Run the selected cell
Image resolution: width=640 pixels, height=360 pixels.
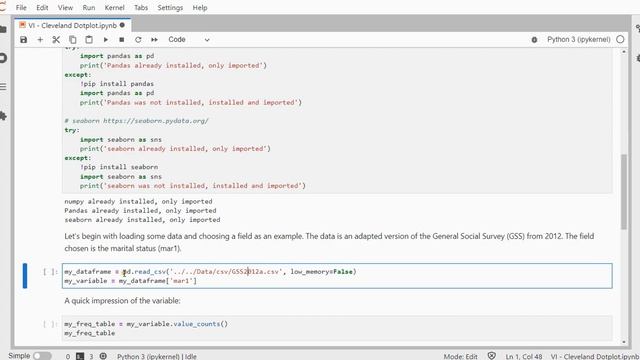106,40
